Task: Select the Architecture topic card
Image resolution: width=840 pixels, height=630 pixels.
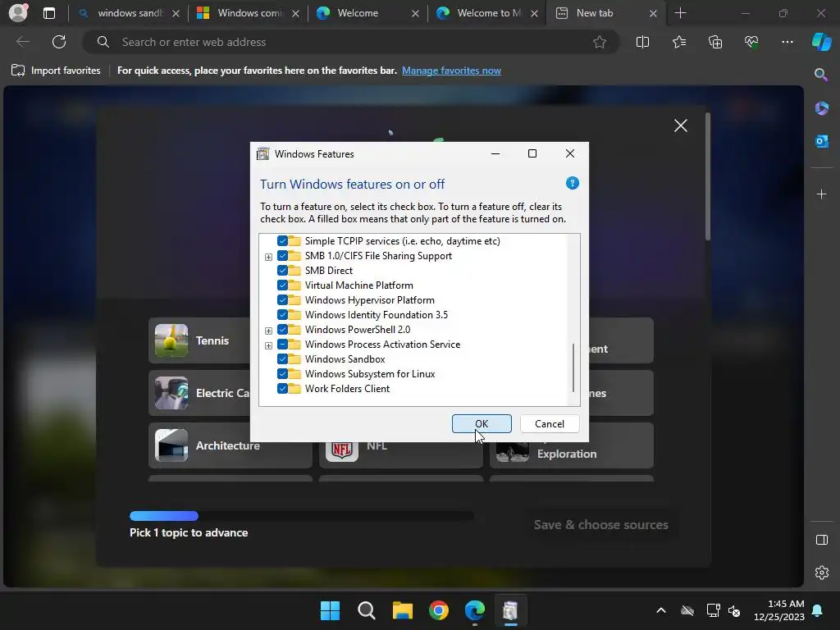Action: (x=231, y=445)
